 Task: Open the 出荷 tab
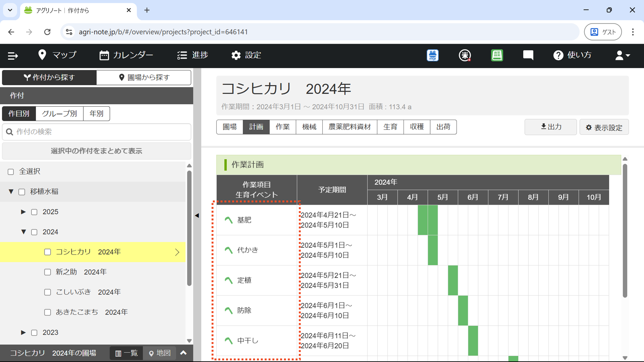(x=443, y=127)
